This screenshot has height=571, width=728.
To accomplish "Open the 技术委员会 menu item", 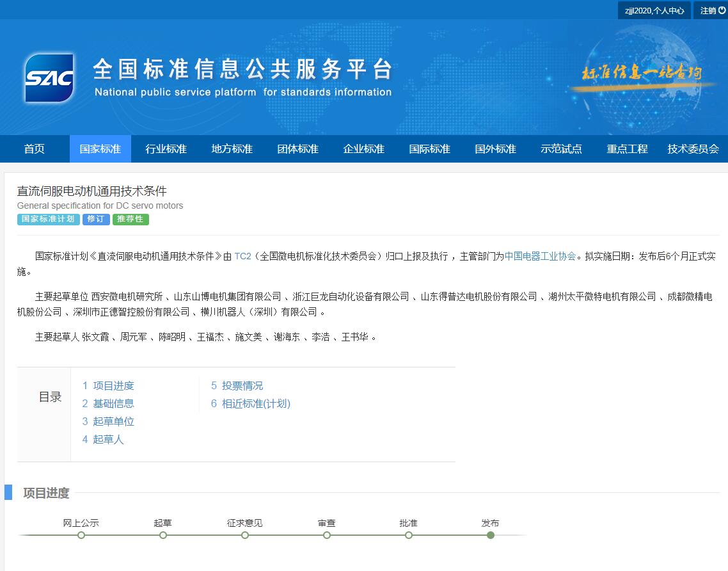I will [693, 149].
